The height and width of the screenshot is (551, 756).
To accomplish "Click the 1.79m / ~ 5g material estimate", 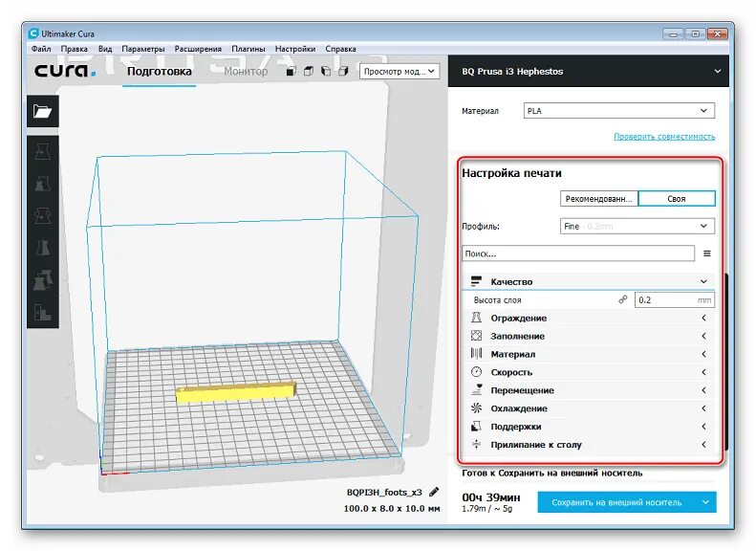I will pos(487,509).
